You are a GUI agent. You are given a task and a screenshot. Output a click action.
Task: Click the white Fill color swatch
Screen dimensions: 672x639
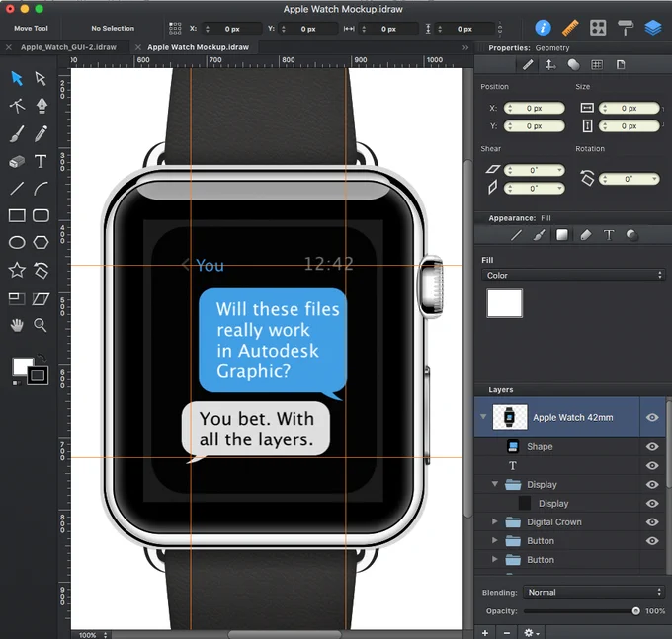(504, 303)
